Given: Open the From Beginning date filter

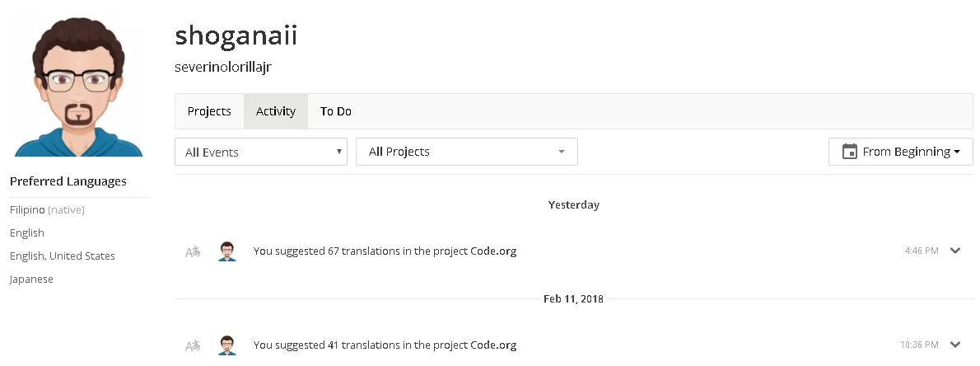Looking at the screenshot, I should pos(901,152).
